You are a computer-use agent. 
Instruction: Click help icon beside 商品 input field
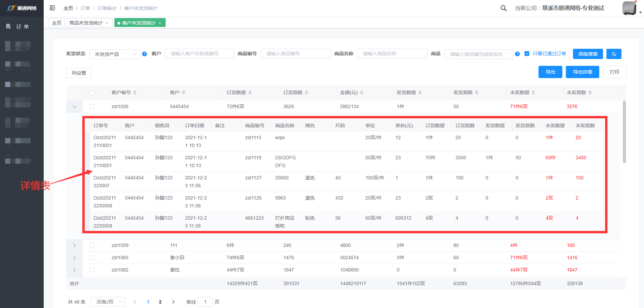coord(517,54)
